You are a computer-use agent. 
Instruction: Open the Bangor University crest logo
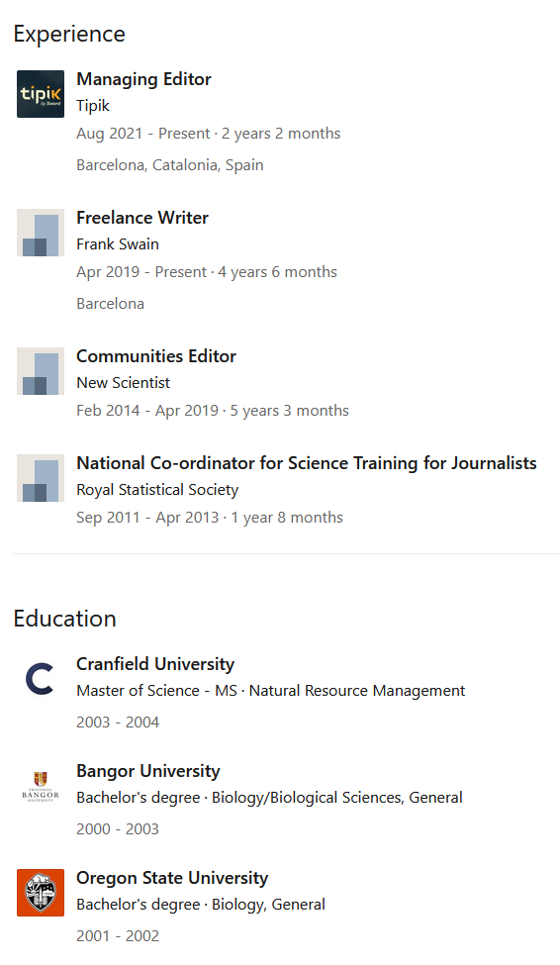pyautogui.click(x=40, y=786)
